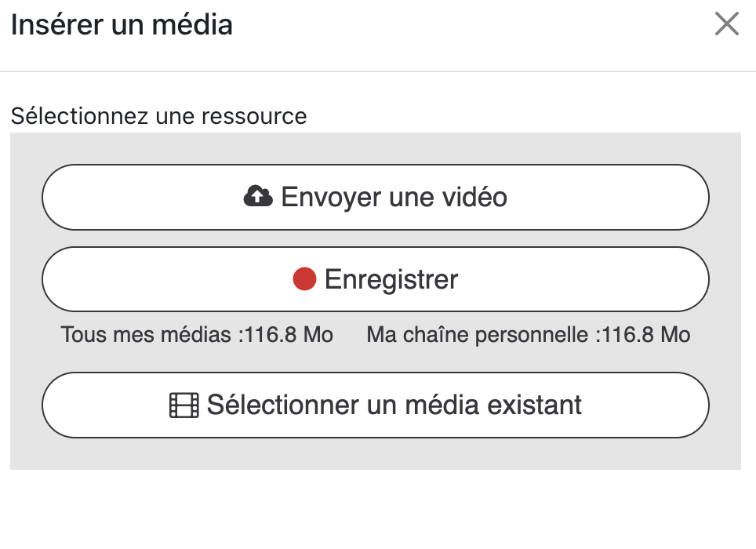This screenshot has width=756, height=549.
Task: Click the Insérer un média dialog title
Action: [x=122, y=24]
